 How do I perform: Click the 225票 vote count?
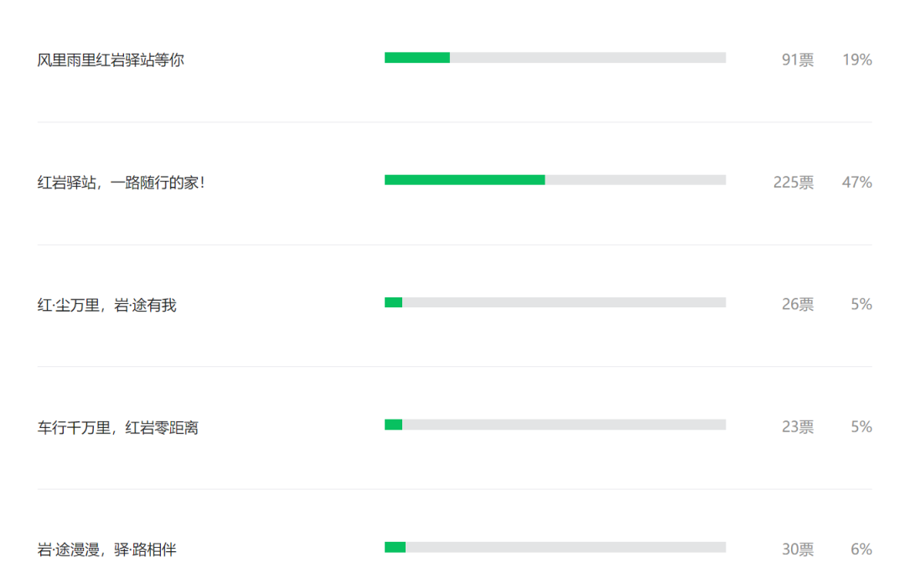[x=794, y=183]
